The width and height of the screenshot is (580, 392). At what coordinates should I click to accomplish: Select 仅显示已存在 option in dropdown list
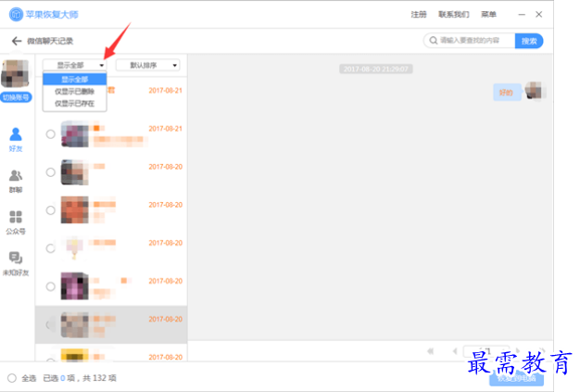pos(75,103)
